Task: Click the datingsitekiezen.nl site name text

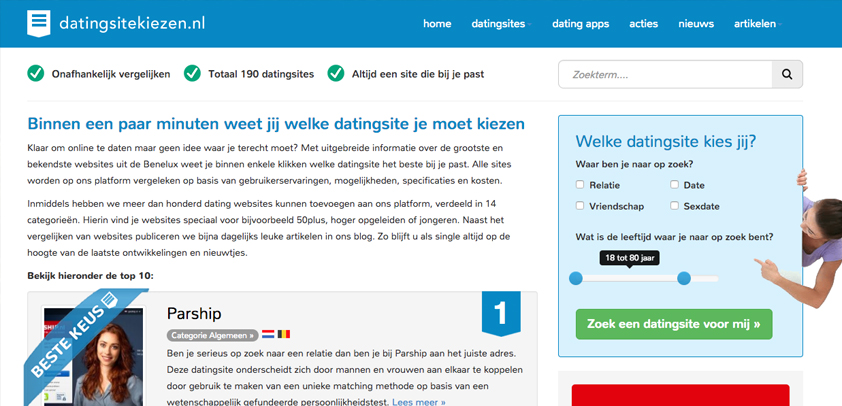Action: coord(132,24)
